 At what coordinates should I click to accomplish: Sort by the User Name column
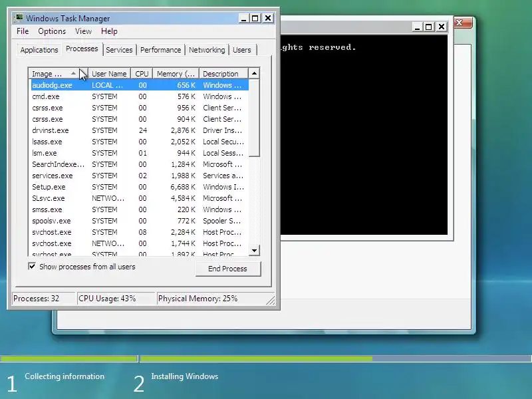109,74
